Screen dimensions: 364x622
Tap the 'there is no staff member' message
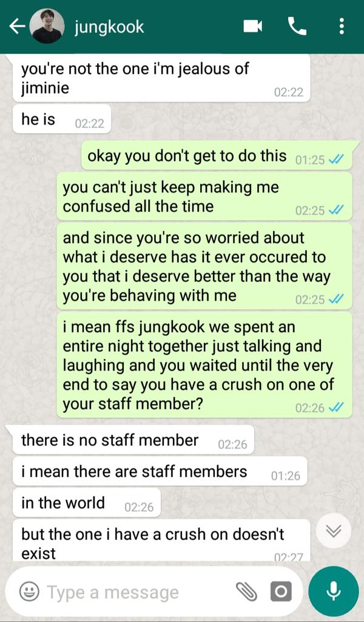pyautogui.click(x=133, y=440)
